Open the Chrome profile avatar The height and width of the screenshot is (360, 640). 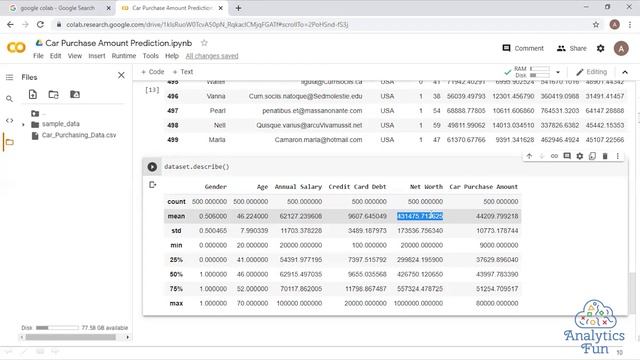point(614,24)
